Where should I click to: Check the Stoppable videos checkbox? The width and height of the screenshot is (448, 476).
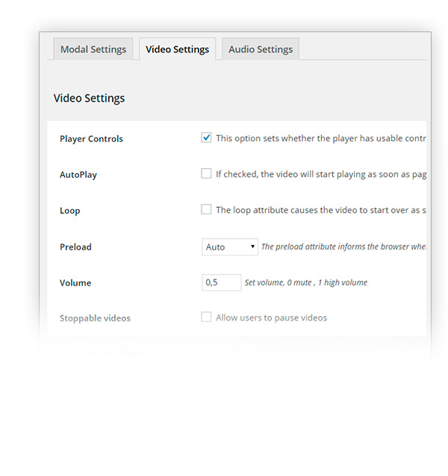pos(206,317)
